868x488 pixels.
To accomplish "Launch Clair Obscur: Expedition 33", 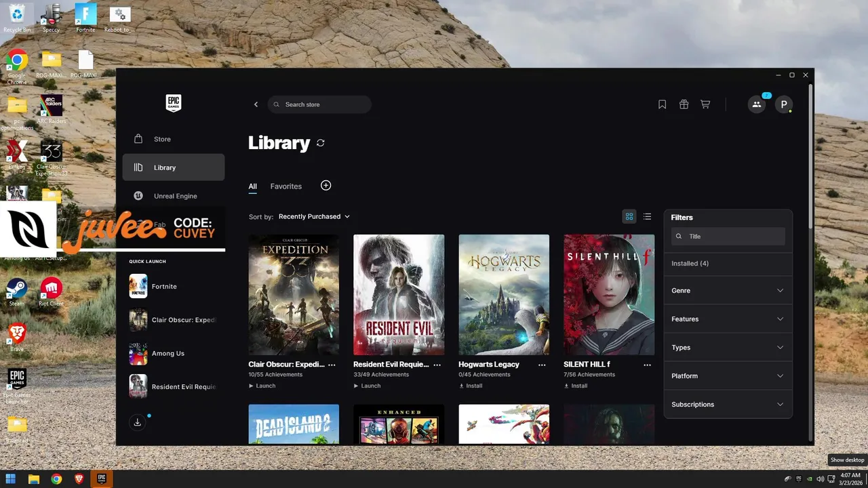I will tap(262, 386).
